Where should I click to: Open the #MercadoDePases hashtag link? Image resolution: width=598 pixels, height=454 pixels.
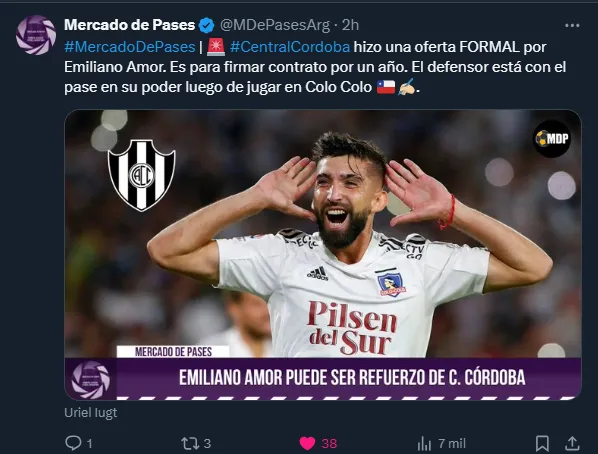tap(130, 47)
